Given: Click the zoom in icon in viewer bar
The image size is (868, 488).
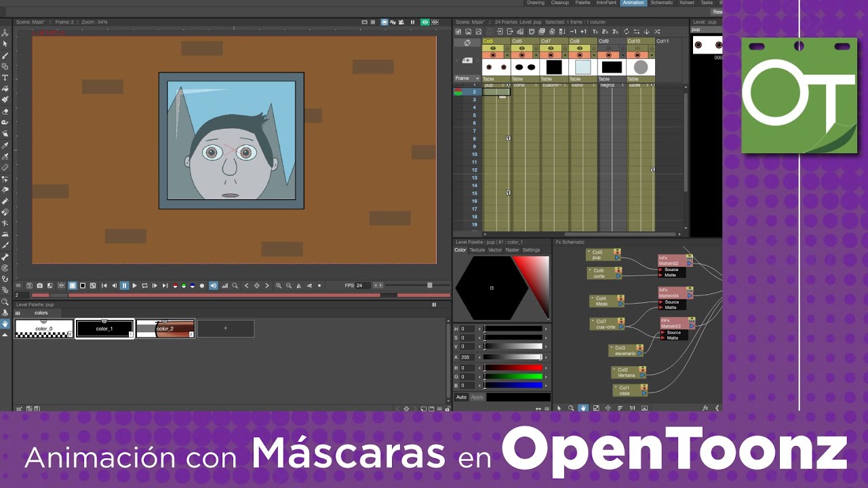Looking at the screenshot, I should click(x=278, y=285).
